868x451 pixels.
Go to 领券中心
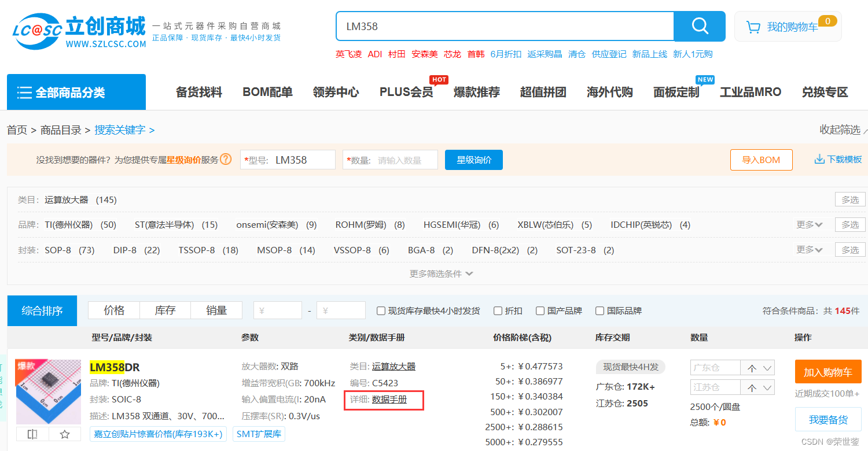coord(336,93)
